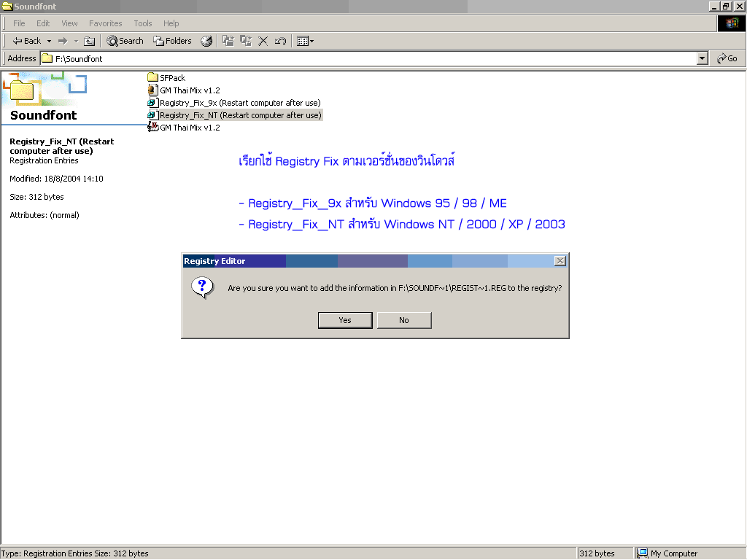The height and width of the screenshot is (560, 747).
Task: Click the My Computer status bar zone
Action: click(690, 553)
